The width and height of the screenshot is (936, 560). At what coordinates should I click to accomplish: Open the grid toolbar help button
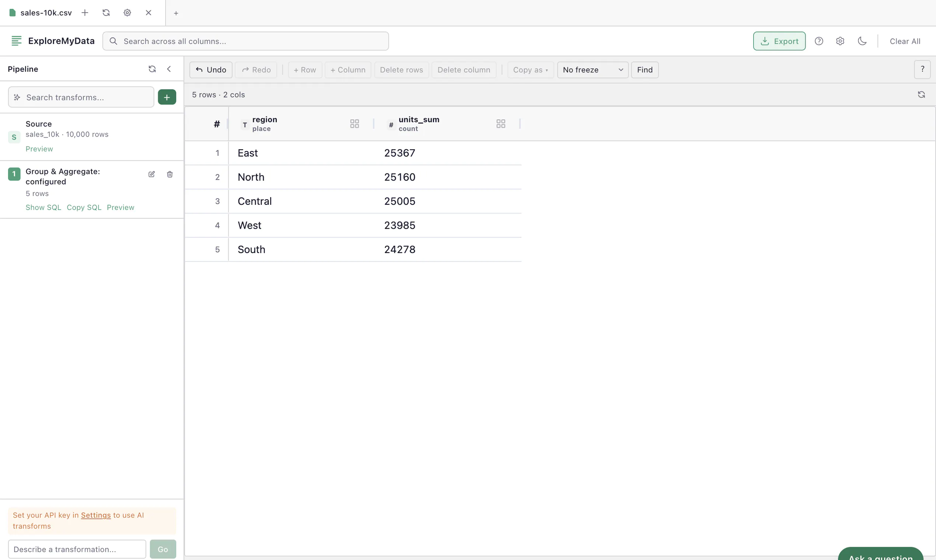(x=922, y=69)
